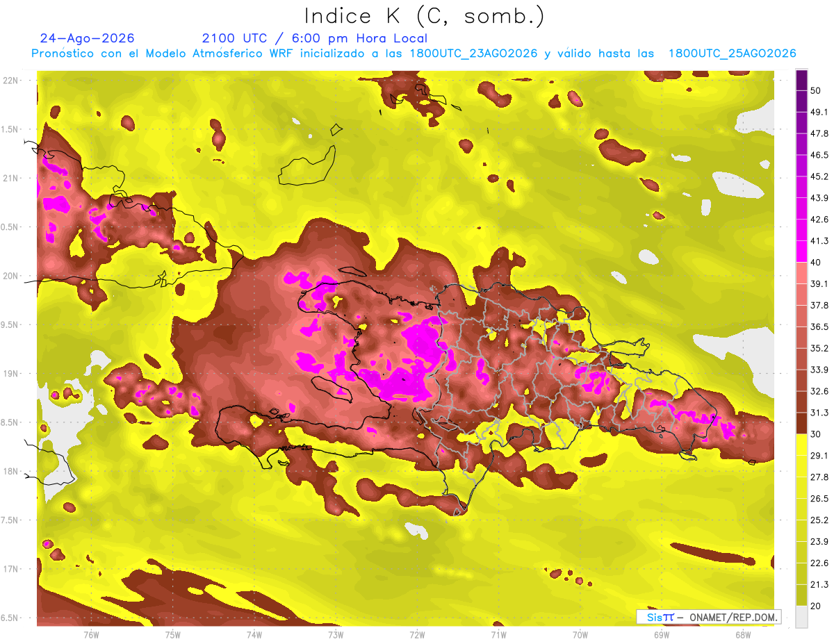Click the '75W' longitude axis label
Image resolution: width=834 pixels, height=644 pixels.
[173, 634]
